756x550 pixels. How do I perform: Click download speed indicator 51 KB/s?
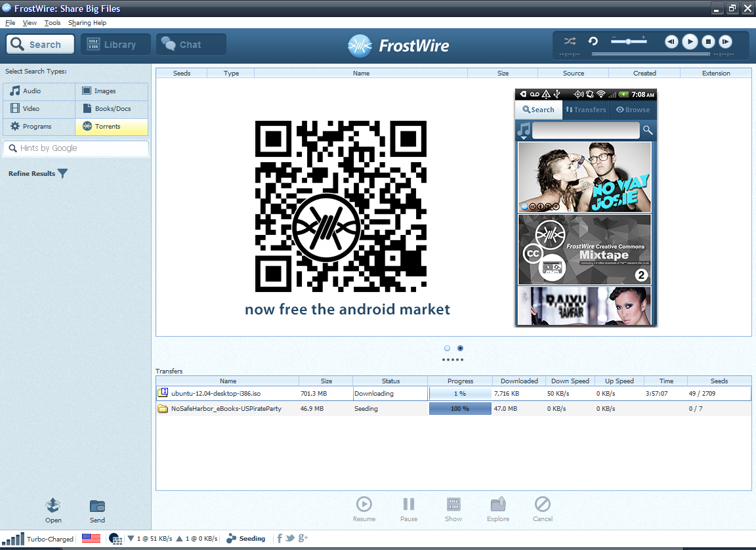[150, 538]
